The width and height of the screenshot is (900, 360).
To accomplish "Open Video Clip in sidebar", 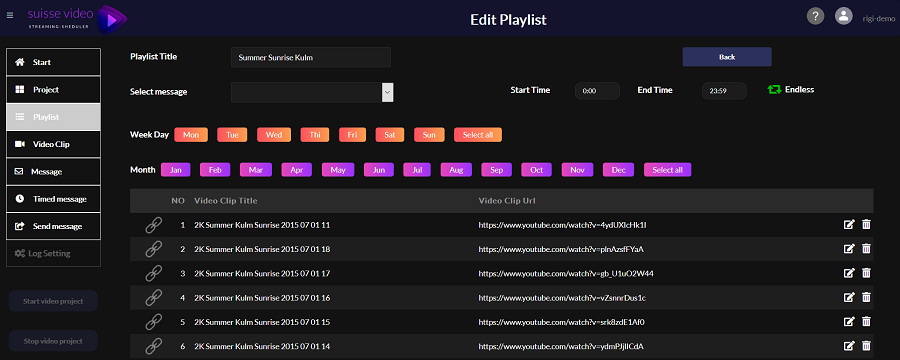I will (53, 144).
